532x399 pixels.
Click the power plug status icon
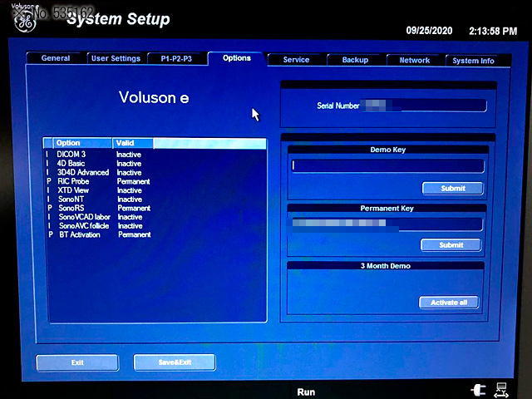pyautogui.click(x=478, y=390)
